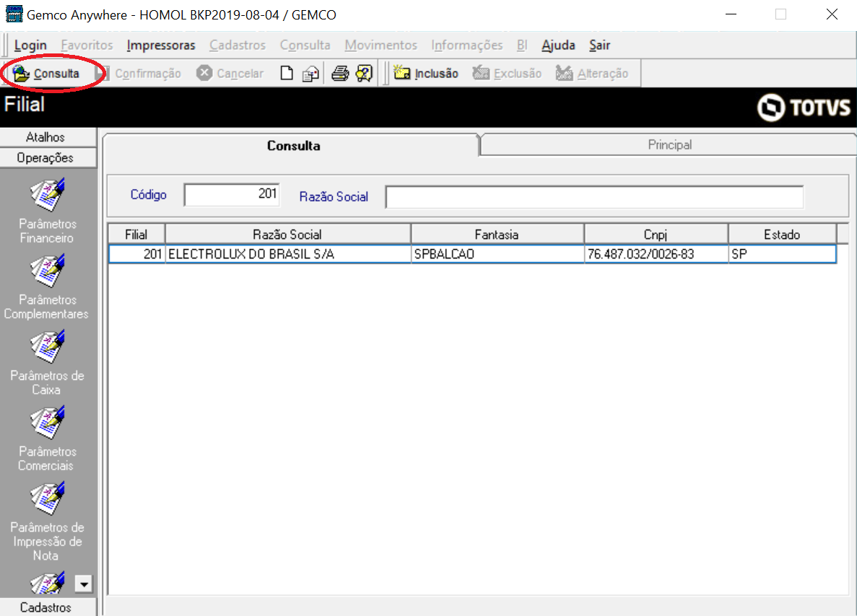Click the Código input field
This screenshot has height=616, width=857.
[x=232, y=194]
